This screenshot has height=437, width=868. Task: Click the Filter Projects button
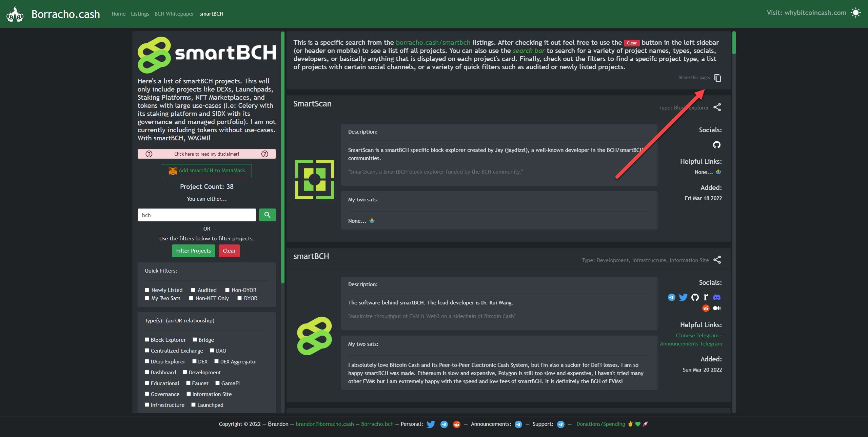point(194,251)
